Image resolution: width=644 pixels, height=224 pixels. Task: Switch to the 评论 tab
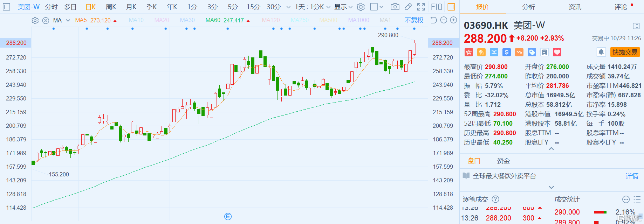621,7
